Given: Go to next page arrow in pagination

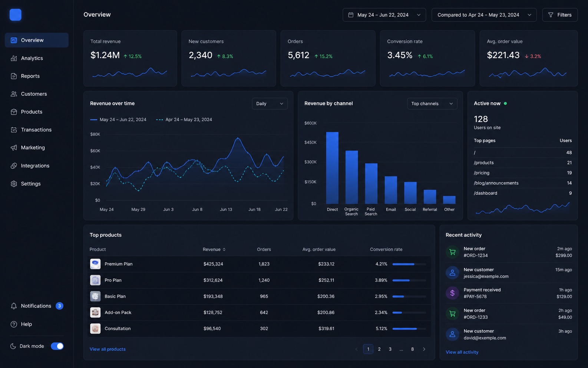Looking at the screenshot, I should pyautogui.click(x=424, y=349).
